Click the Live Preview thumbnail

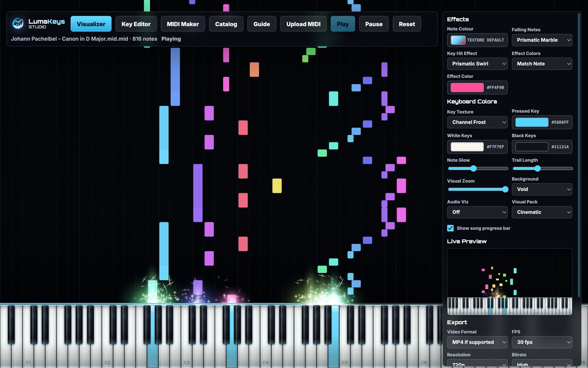click(x=509, y=282)
